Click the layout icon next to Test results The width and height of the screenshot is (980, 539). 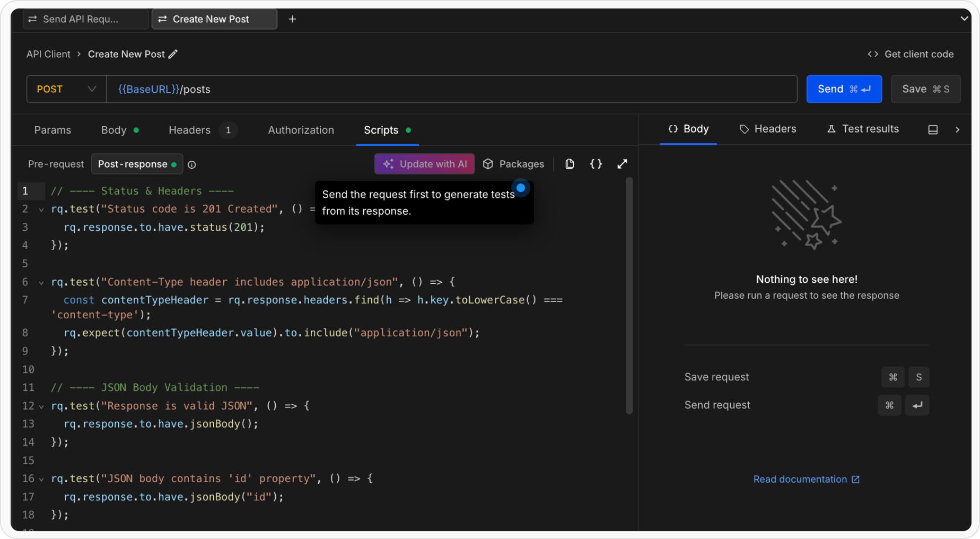(933, 129)
